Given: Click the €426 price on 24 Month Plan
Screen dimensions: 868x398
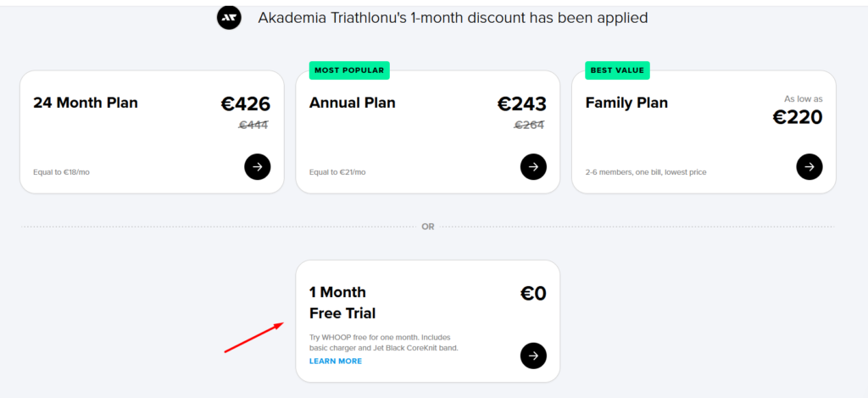Looking at the screenshot, I should pyautogui.click(x=246, y=104).
